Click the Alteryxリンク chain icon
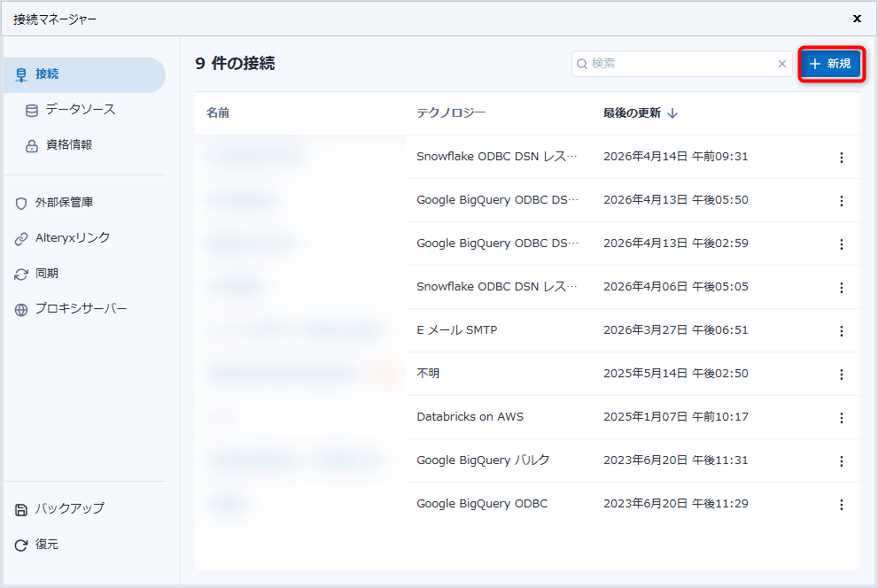The width and height of the screenshot is (878, 588). 20,237
